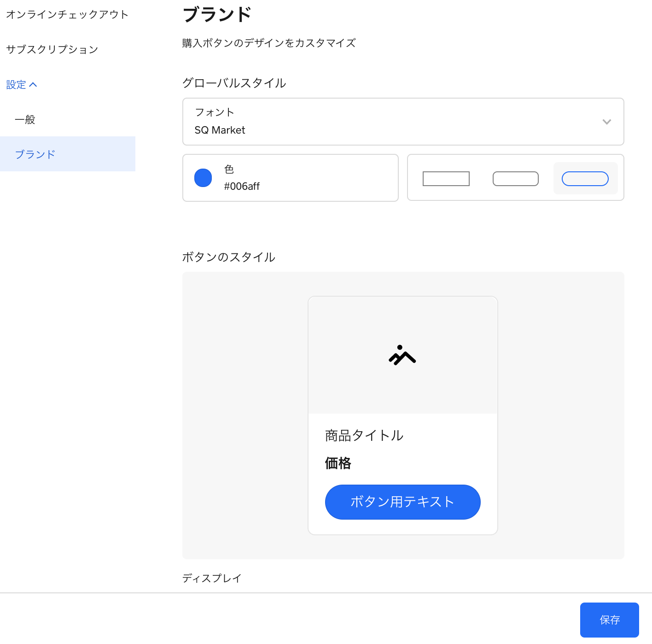Viewport: 652px width, 644px height.
Task: Click the 価格 label in preview card
Action: [338, 463]
